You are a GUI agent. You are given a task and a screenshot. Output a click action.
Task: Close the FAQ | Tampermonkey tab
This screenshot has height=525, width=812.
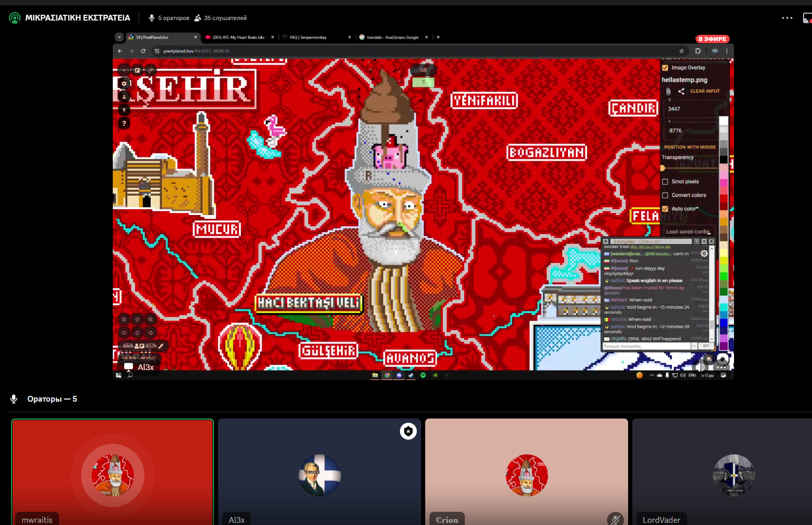pyautogui.click(x=349, y=37)
